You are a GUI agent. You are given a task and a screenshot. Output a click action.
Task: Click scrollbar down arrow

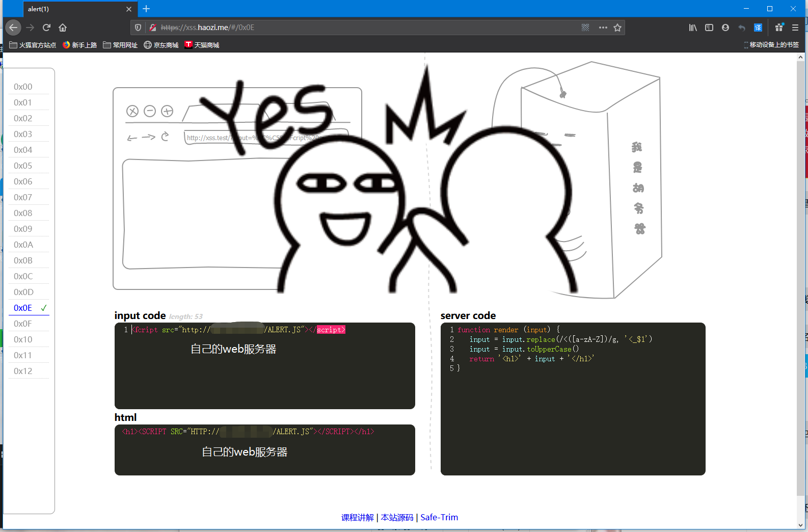point(801,525)
